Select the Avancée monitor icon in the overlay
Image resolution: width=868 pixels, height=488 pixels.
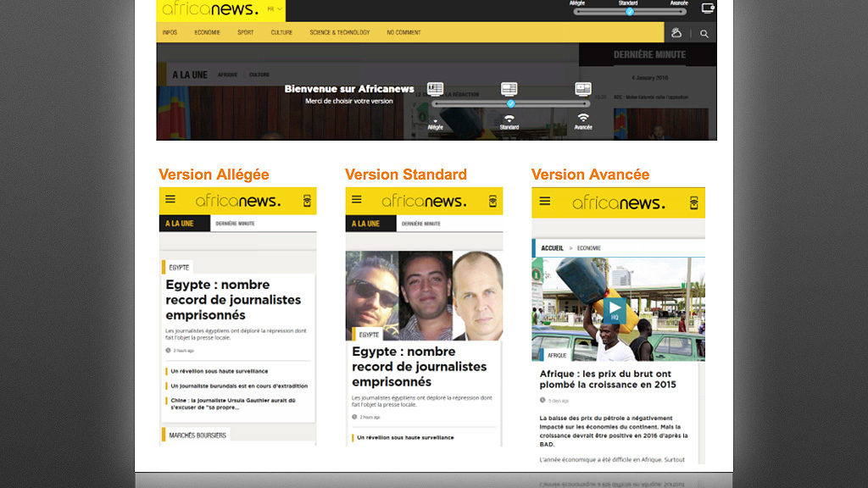coord(584,89)
